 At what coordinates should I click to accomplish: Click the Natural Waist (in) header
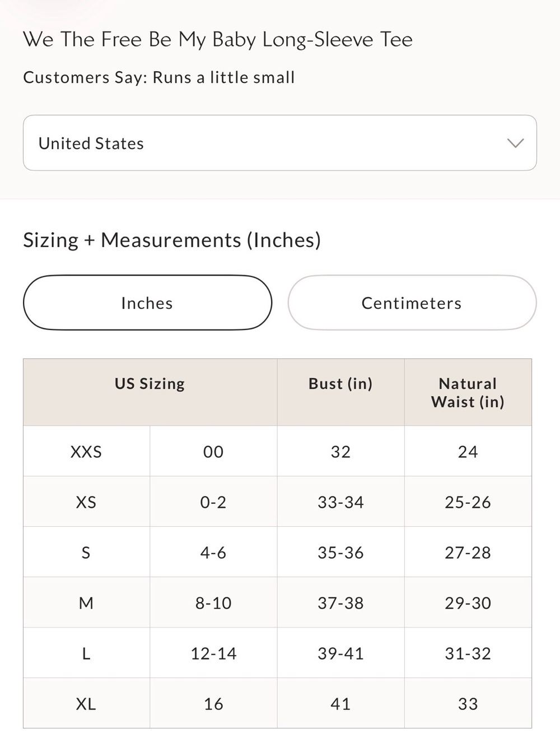[x=468, y=392]
